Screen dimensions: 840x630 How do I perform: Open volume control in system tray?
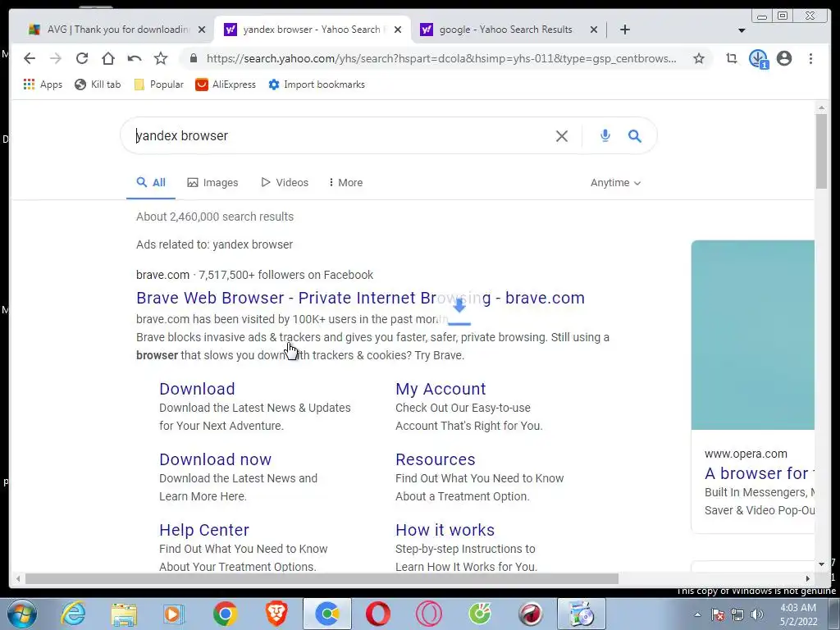click(x=757, y=614)
